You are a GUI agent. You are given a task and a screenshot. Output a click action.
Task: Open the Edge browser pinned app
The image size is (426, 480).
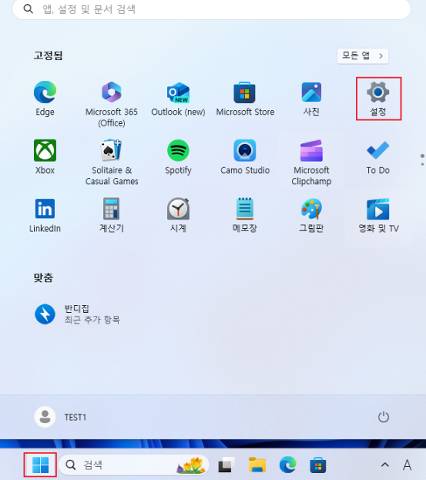click(45, 99)
